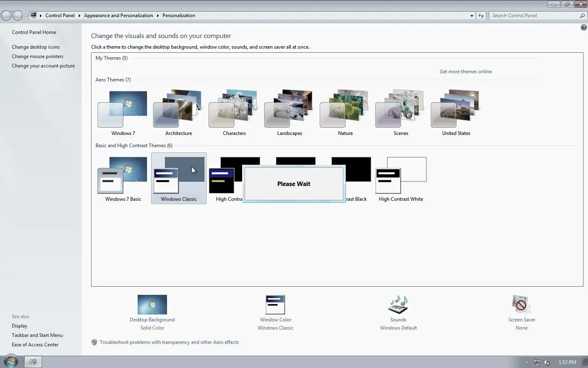Open the Sounds settings icon
Screen dimensions: 588x368
tap(398, 305)
